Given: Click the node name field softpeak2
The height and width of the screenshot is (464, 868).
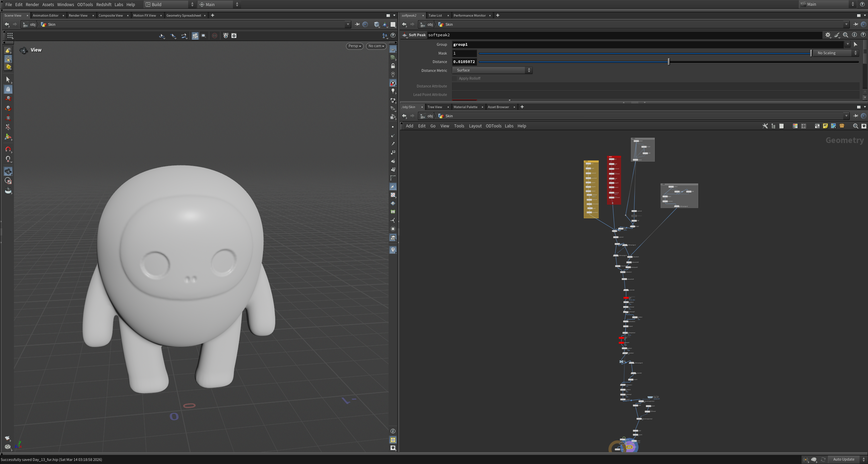Looking at the screenshot, I should click(x=624, y=35).
